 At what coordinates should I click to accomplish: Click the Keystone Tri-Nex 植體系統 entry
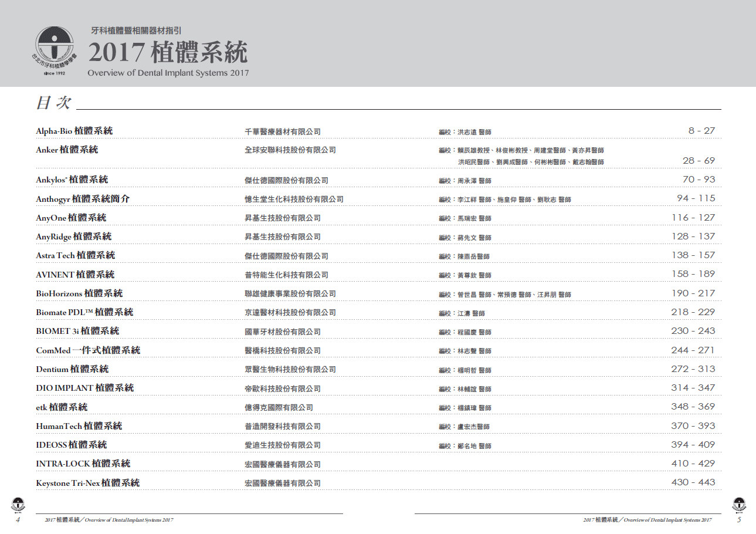[x=87, y=483]
